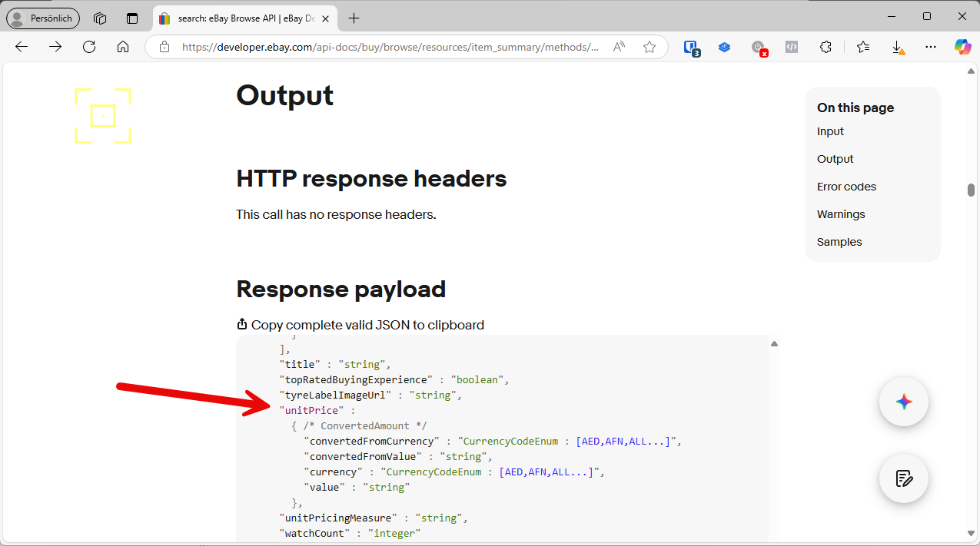Viewport: 980px width, 546px height.
Task: Click the Read aloud icon in address bar
Action: (619, 47)
